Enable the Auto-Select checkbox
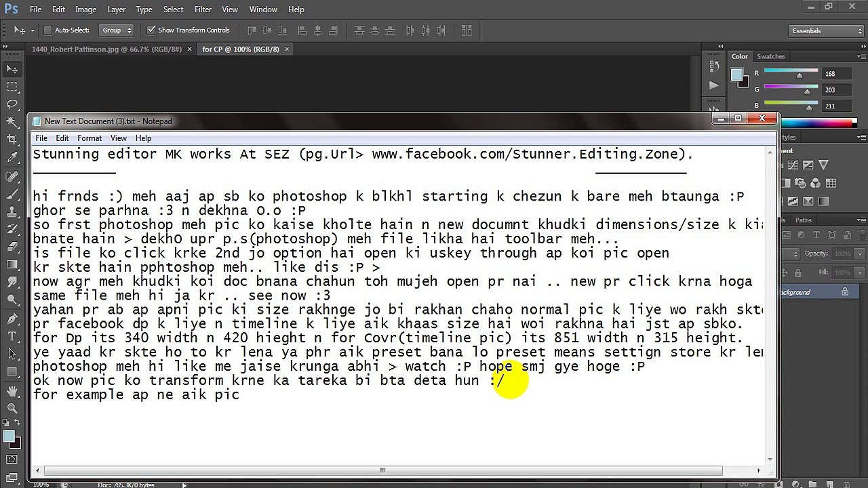 (x=47, y=30)
